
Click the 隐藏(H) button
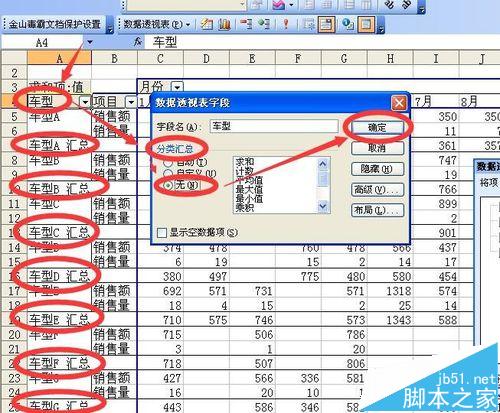pyautogui.click(x=377, y=169)
